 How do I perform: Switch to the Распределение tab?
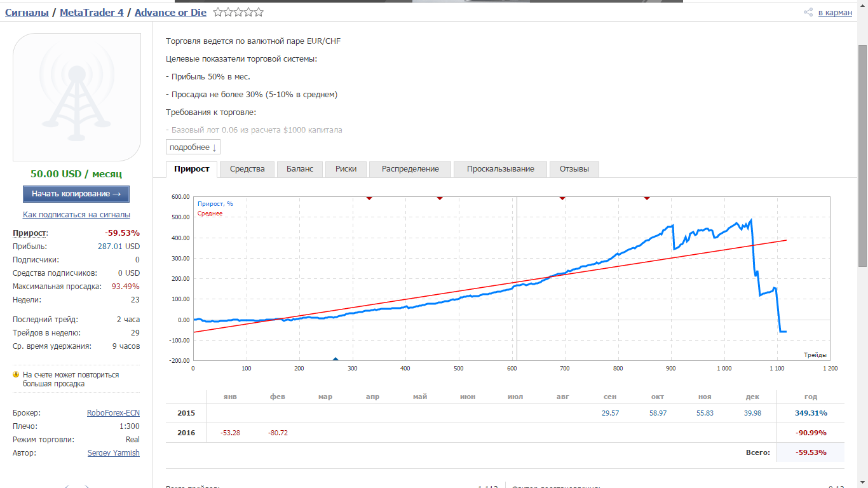(410, 169)
